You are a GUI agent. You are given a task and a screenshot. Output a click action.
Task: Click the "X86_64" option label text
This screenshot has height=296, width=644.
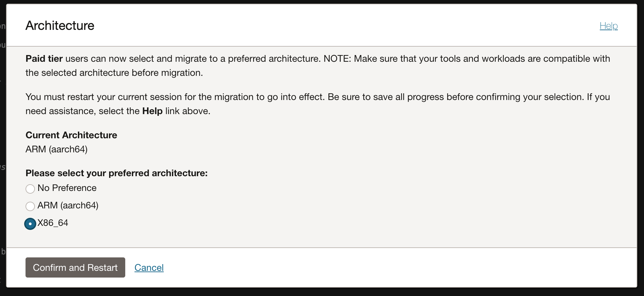(53, 223)
